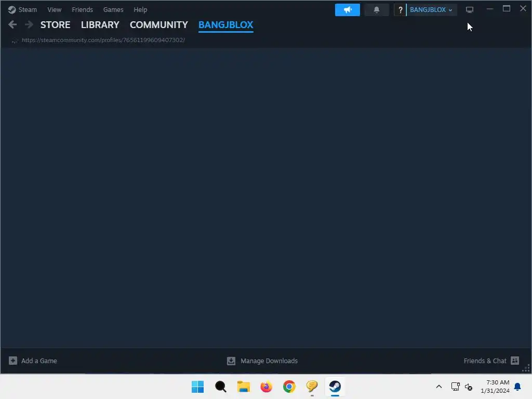
Task: Click the Friends & Chat grid icon
Action: 515,361
